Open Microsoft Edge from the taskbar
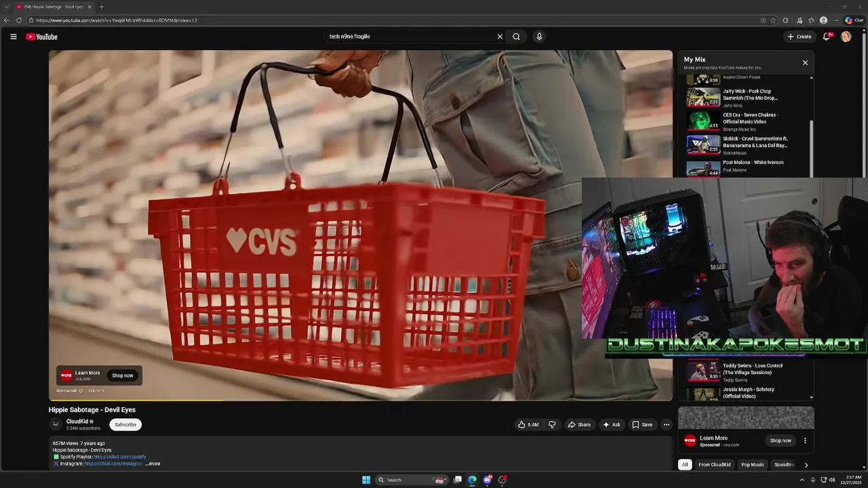The image size is (868, 488). tap(473, 480)
